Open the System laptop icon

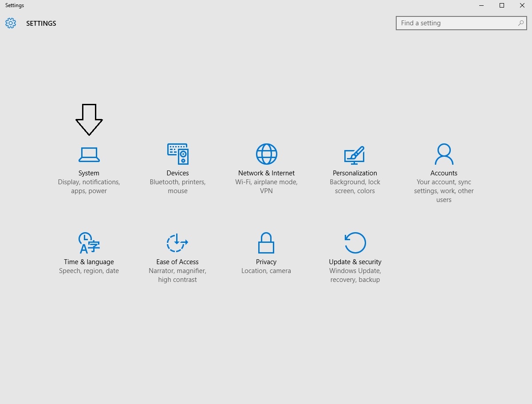tap(89, 154)
